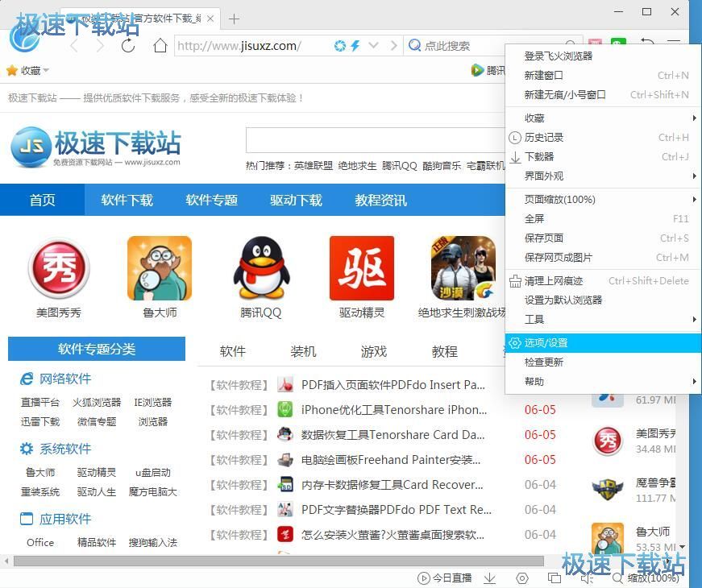This screenshot has width=702, height=588.
Task: Expand the 界面外观 submenu
Action: [603, 176]
